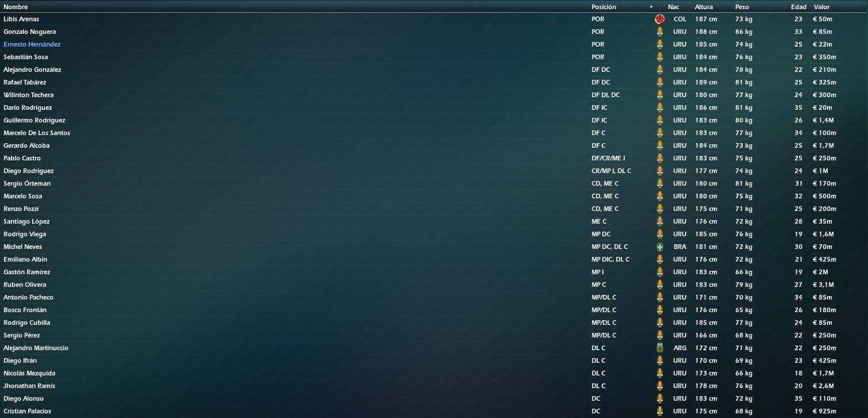Select player Gastón Ramírez

[27, 272]
